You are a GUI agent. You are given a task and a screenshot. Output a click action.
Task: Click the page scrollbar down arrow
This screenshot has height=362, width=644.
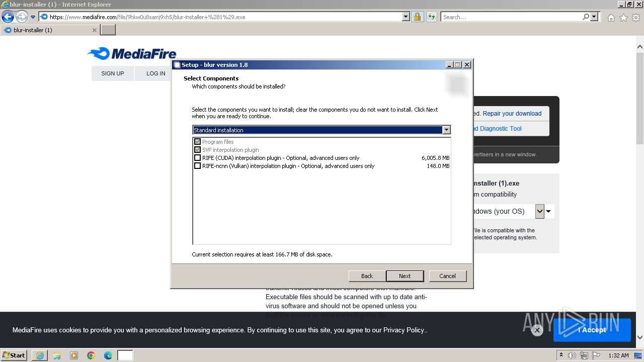tap(639, 337)
